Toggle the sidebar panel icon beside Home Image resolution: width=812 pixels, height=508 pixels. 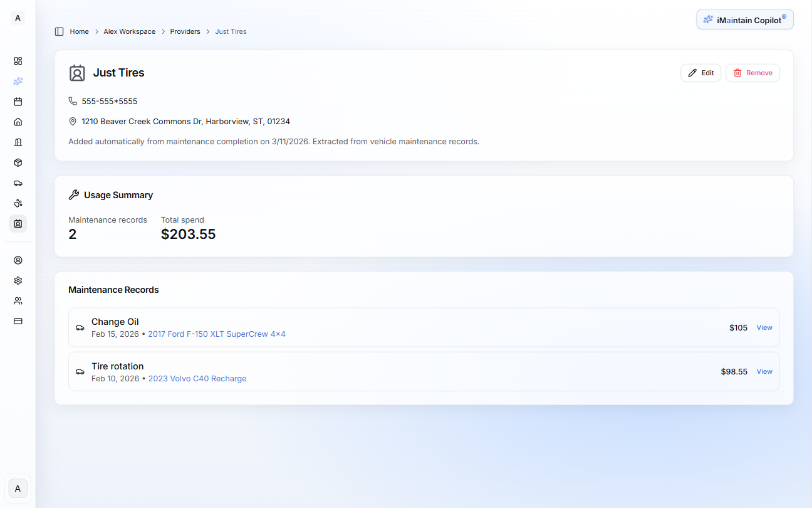60,31
